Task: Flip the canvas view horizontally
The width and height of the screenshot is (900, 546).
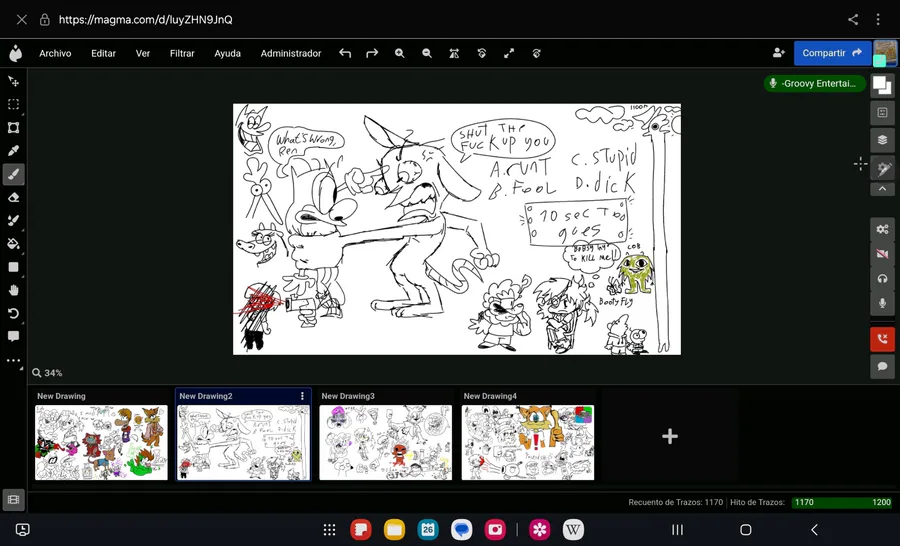Action: point(454,53)
